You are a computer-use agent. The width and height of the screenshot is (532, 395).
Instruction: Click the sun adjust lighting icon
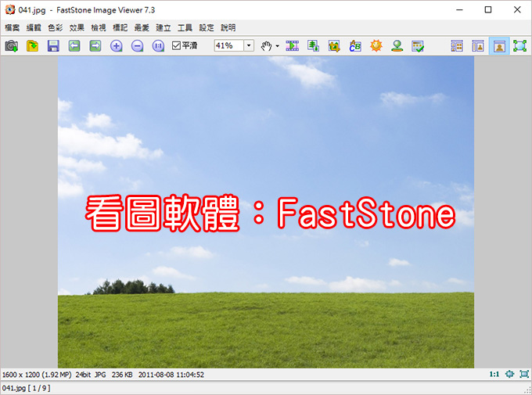pyautogui.click(x=376, y=46)
